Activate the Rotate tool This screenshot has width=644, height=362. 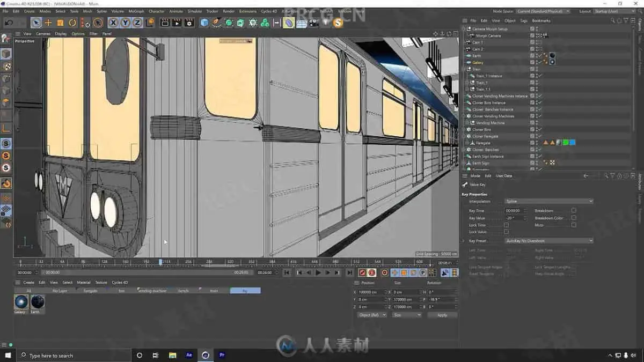pyautogui.click(x=72, y=23)
